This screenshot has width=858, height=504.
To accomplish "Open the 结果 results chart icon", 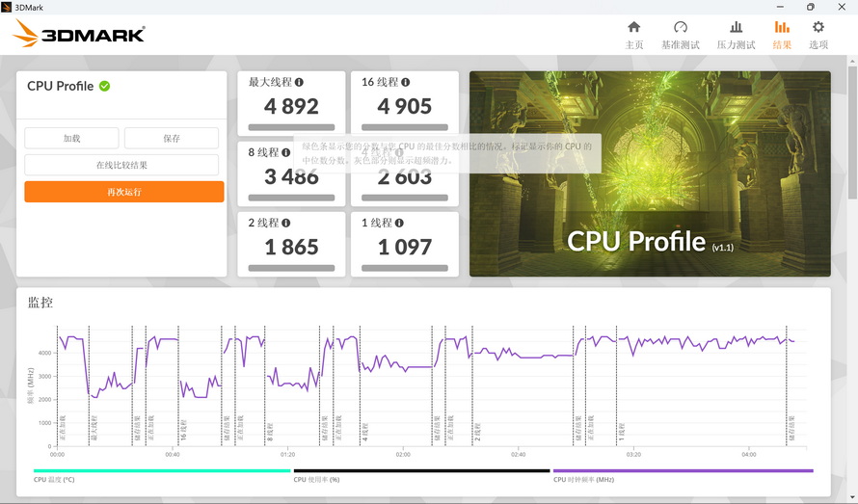I will [x=782, y=27].
